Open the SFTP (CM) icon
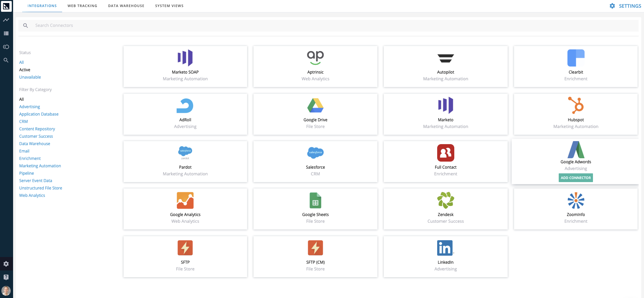This screenshot has height=298, width=644. (315, 248)
